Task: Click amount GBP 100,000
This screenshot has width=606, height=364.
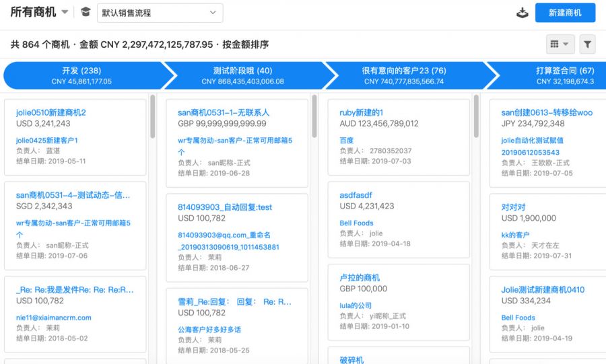Action: (364, 289)
